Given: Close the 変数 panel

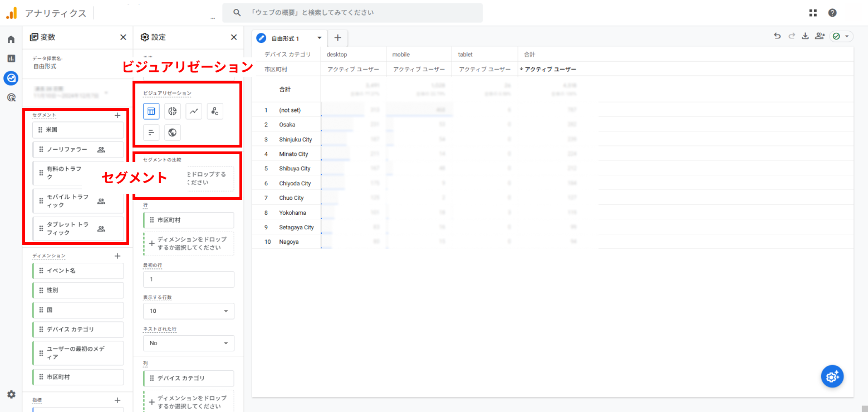Looking at the screenshot, I should point(123,37).
